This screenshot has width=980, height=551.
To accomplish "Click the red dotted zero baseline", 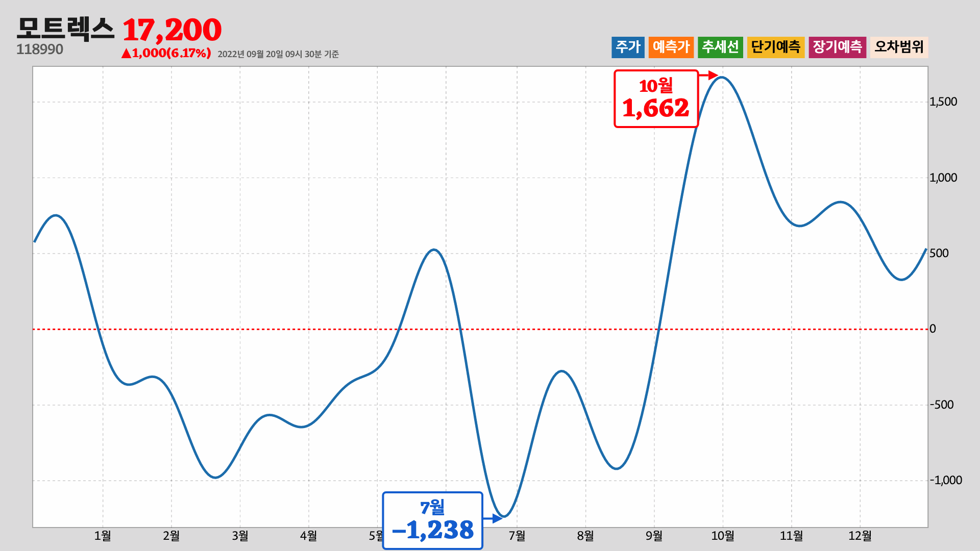I will 480,329.
